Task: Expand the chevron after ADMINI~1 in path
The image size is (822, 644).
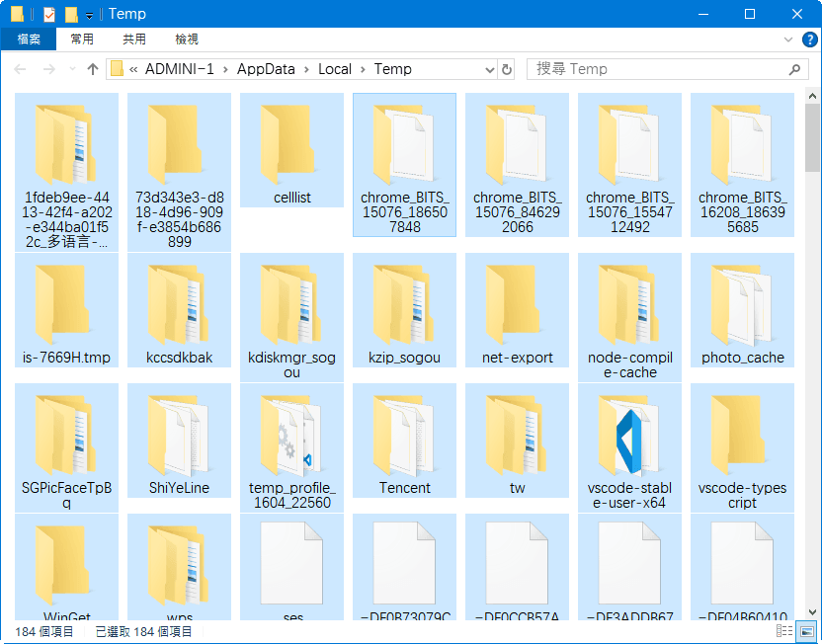Action: coord(225,69)
